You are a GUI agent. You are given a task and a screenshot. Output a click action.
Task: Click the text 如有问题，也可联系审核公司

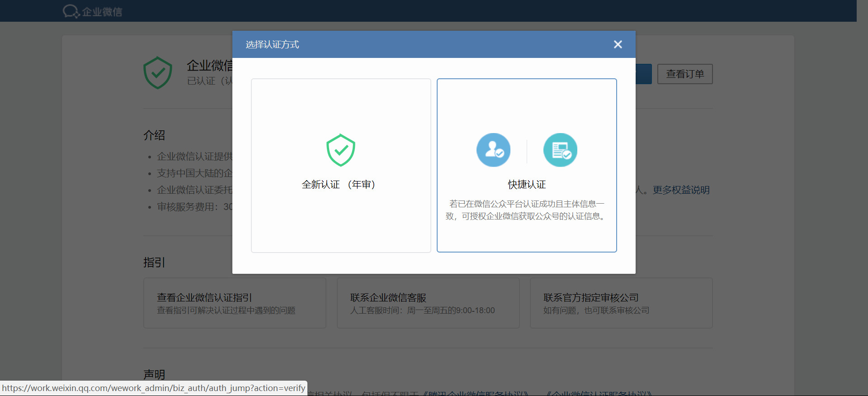point(596,310)
